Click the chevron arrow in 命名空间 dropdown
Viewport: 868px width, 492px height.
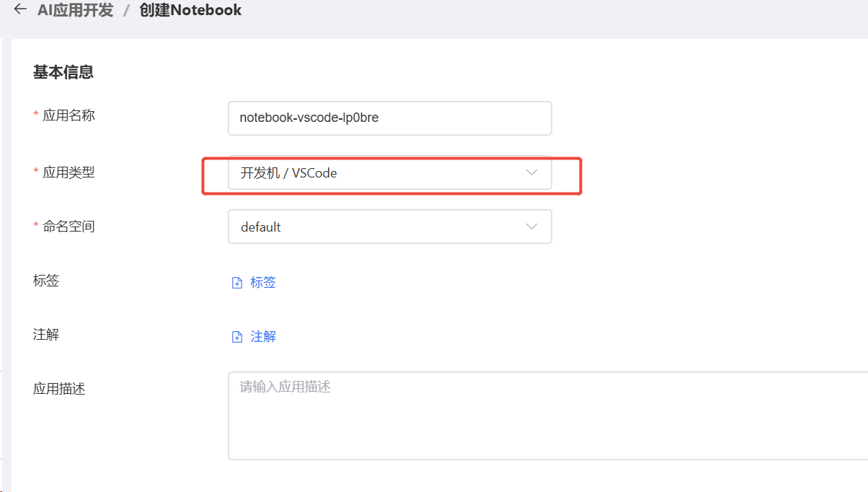(532, 227)
